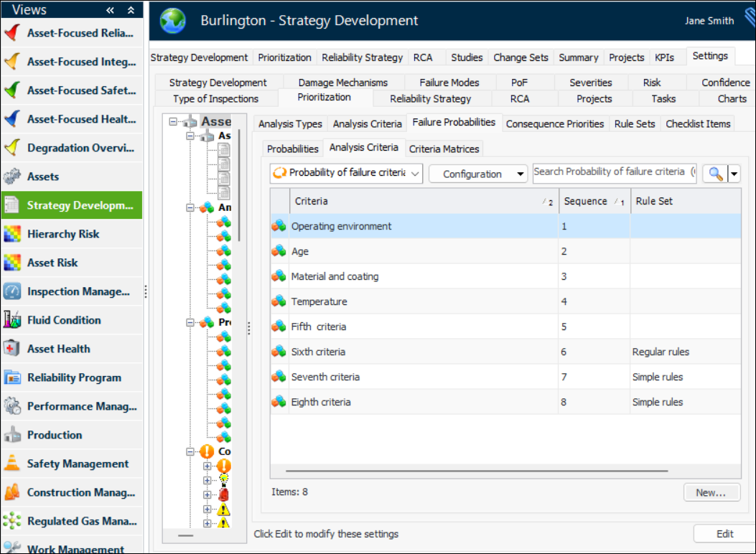Click the Safety Management cone icon

point(12,464)
